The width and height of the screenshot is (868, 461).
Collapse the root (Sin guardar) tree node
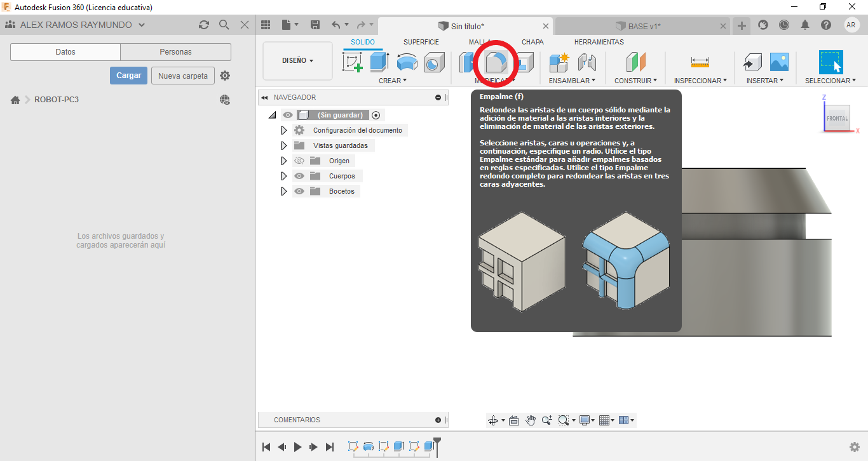[x=272, y=115]
